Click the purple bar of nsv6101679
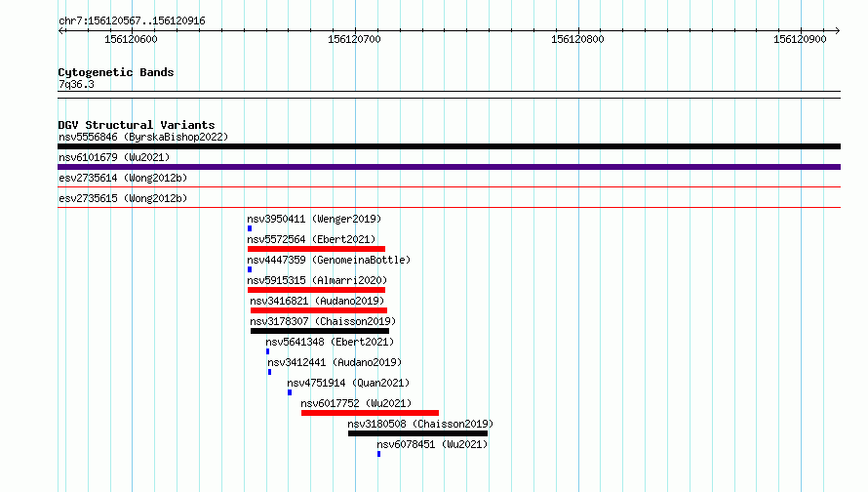 pyautogui.click(x=449, y=167)
